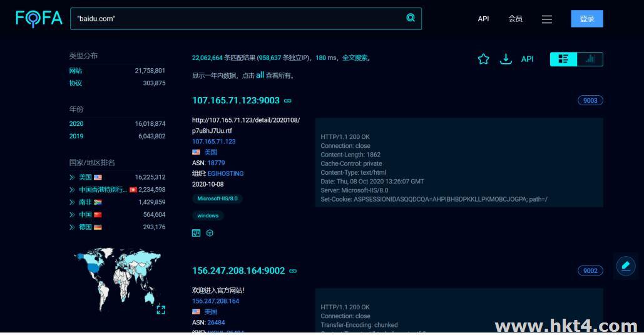Open source code icon of first result
This screenshot has height=335, width=644.
197,233
